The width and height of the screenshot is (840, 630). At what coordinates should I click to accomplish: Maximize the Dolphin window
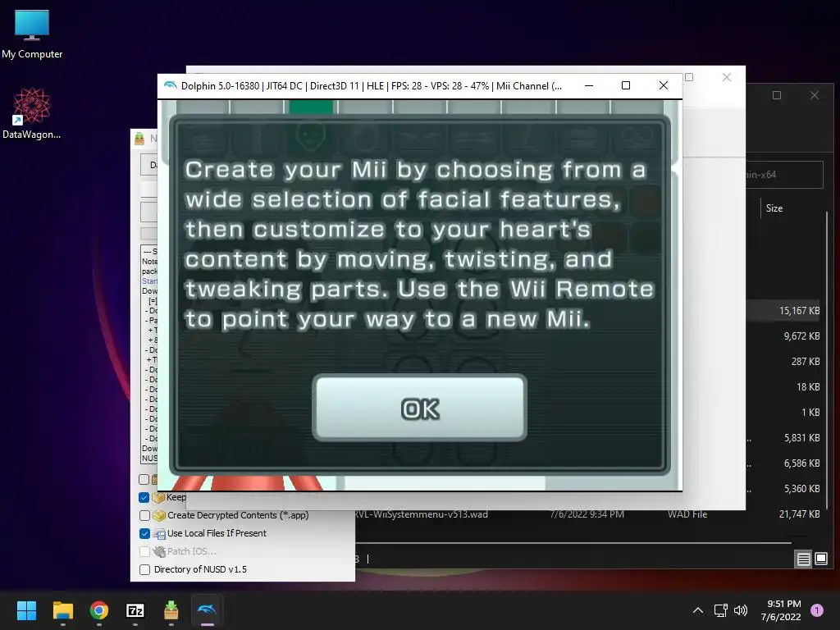[626, 85]
